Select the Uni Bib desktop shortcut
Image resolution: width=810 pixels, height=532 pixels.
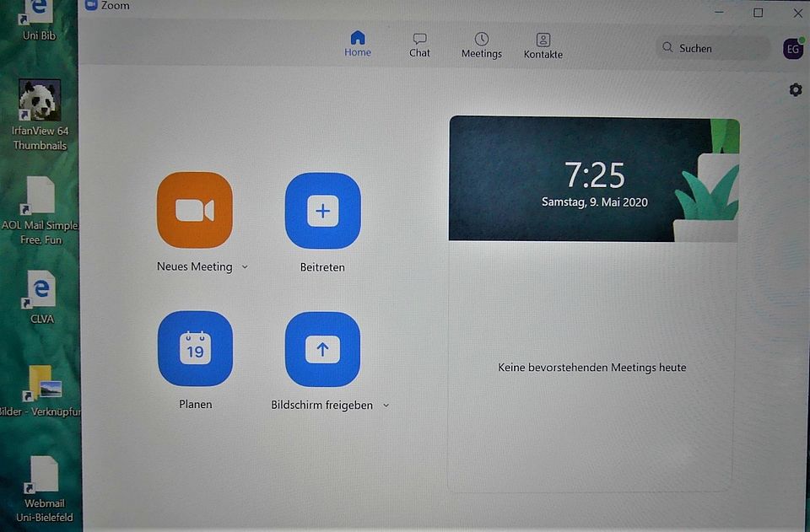click(39, 20)
